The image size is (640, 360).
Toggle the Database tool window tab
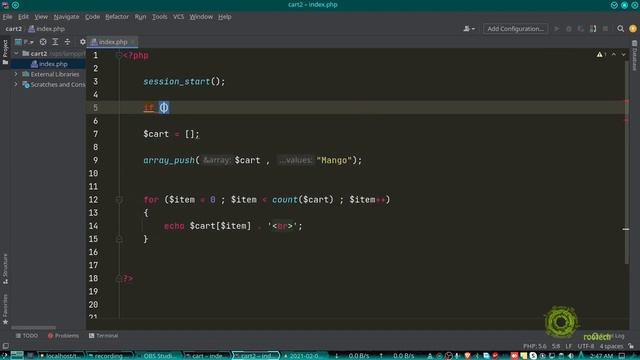(x=635, y=56)
